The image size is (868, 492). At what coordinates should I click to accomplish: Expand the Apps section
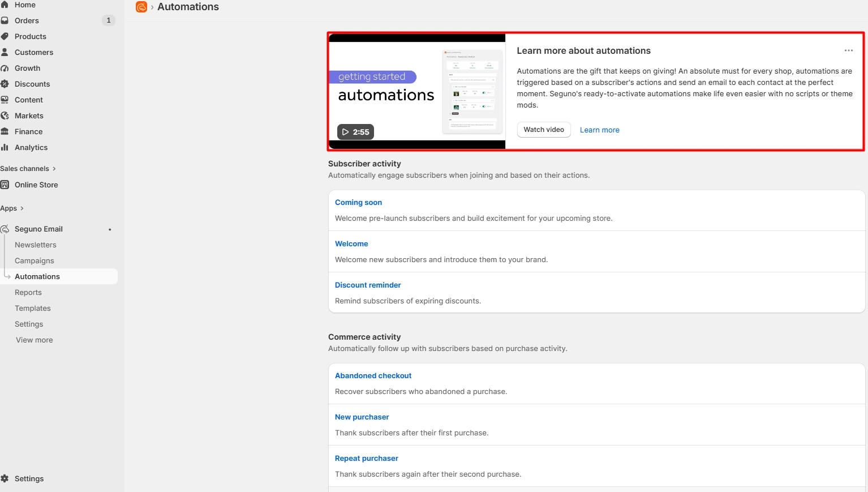pyautogui.click(x=12, y=208)
